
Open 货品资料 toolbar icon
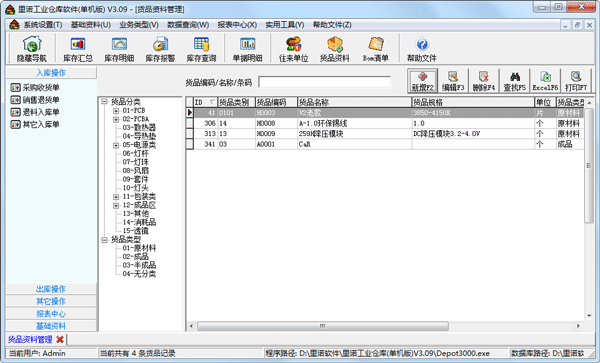(335, 49)
